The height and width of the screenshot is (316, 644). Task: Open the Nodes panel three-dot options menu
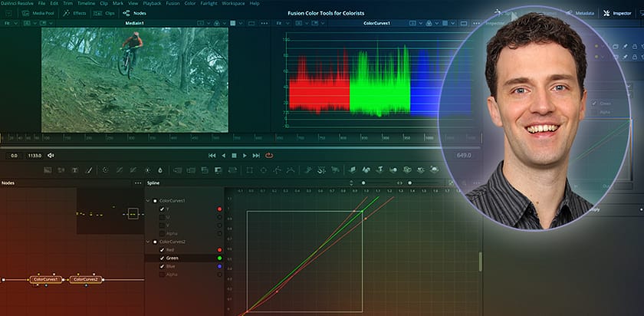pos(138,183)
